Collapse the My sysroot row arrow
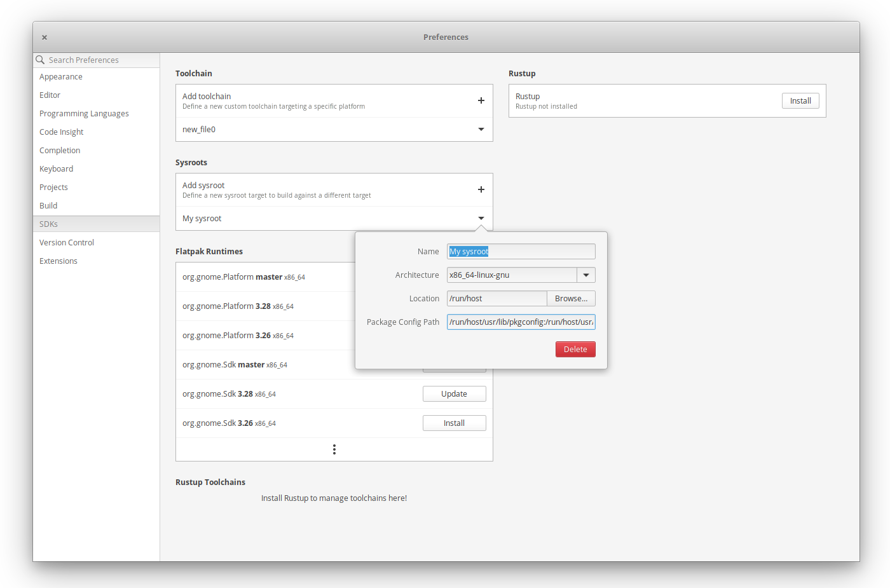This screenshot has width=890, height=588. 481,219
